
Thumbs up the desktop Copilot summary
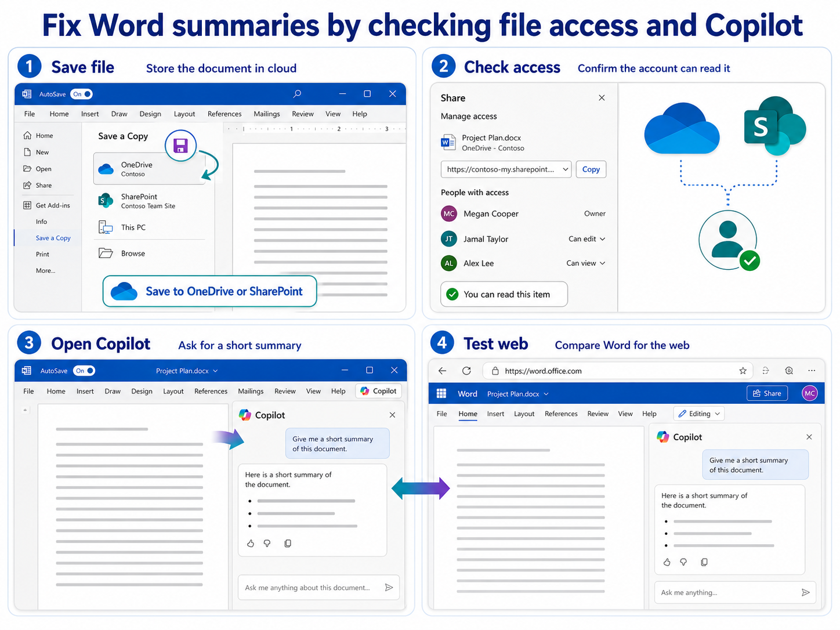click(251, 544)
